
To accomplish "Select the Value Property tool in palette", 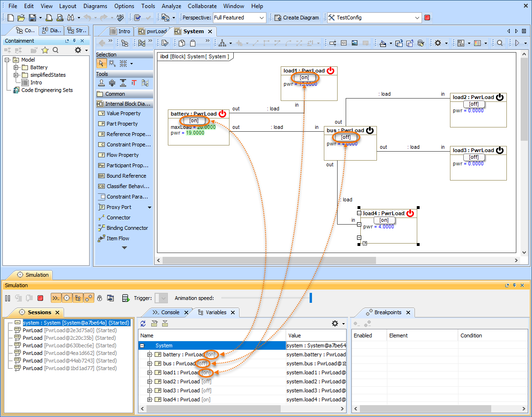I will (x=123, y=113).
